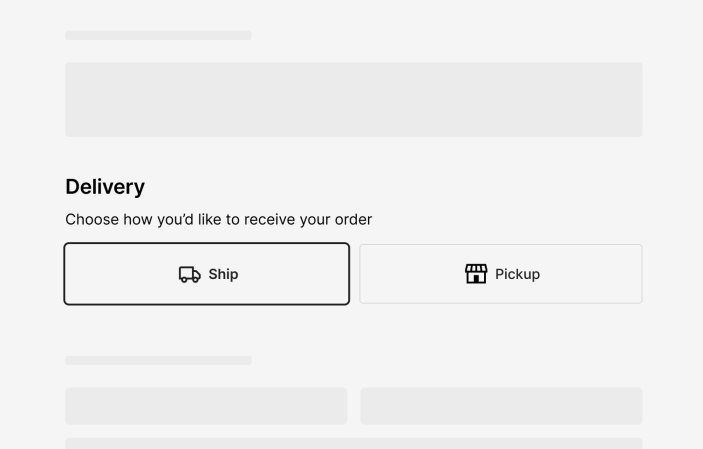Image resolution: width=703 pixels, height=449 pixels.
Task: Click the Delivery section heading
Action: (105, 187)
